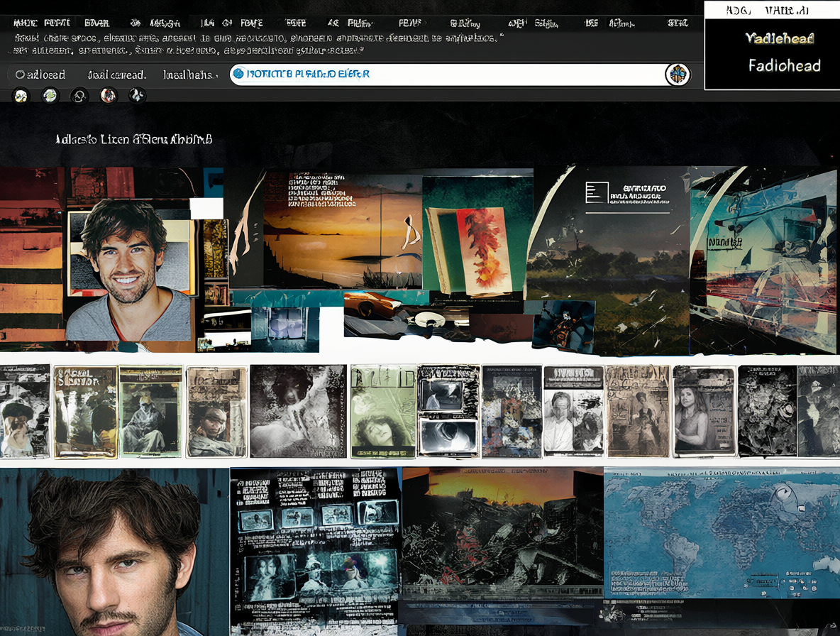This screenshot has width=840, height=636.
Task: Open the white lined-document icon on the dark landscape
Action: coord(596,192)
